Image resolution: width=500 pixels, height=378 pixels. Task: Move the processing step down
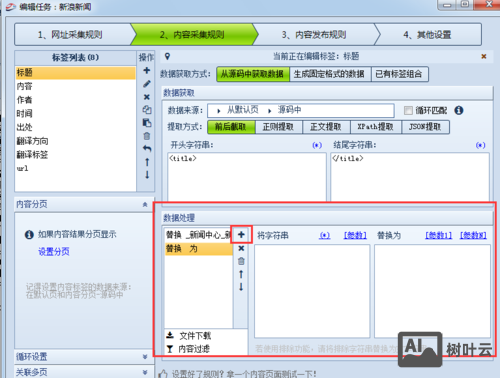[241, 287]
